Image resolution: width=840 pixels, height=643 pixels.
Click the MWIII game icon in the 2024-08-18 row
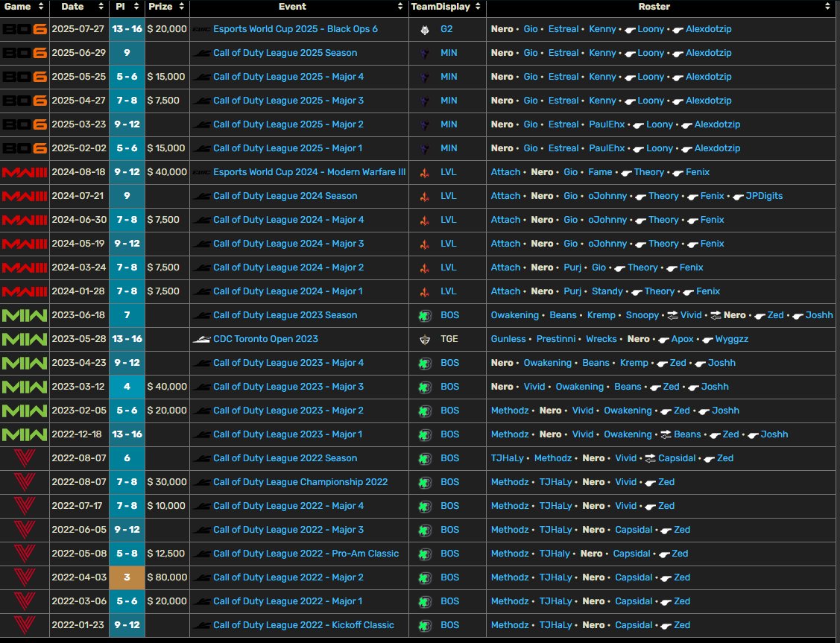[x=25, y=172]
